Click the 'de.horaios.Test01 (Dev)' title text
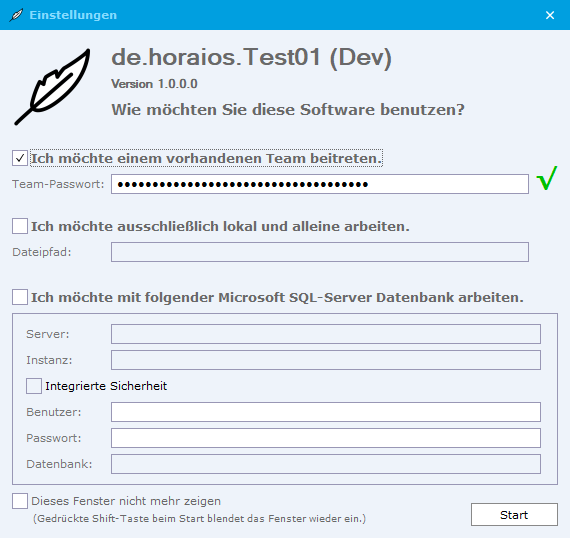The image size is (570, 538). (x=252, y=57)
